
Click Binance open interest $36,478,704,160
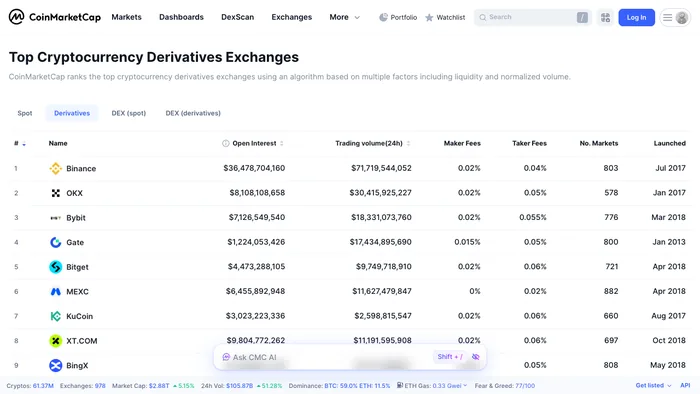point(254,168)
